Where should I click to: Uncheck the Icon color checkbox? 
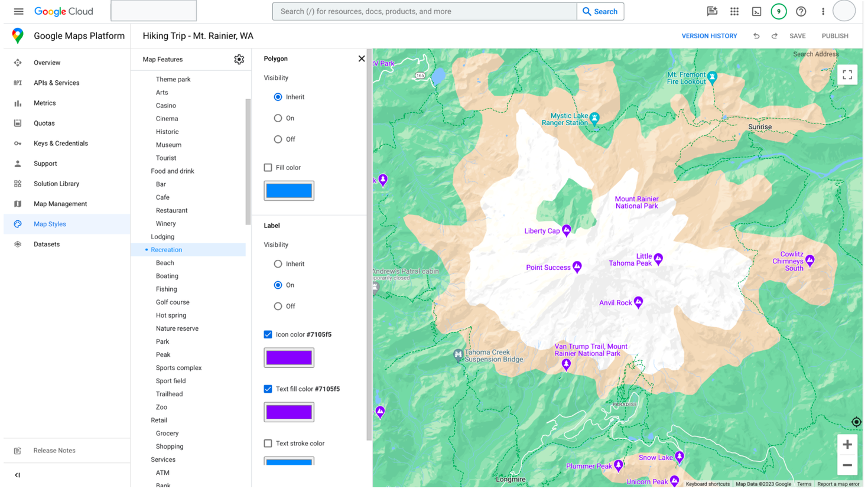click(x=268, y=335)
